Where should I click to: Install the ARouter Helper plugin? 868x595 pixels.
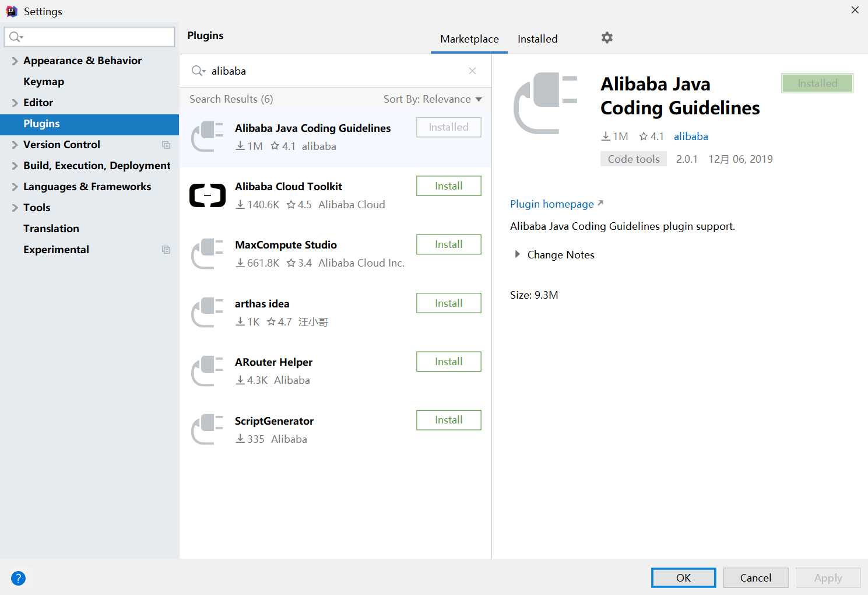(449, 362)
